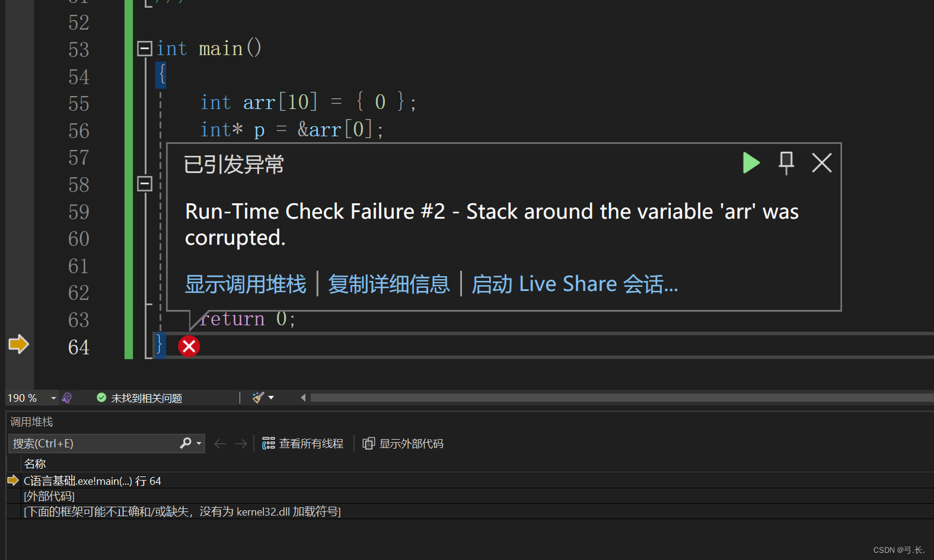Viewport: 934px width, 560px height.
Task: Collapse the code block at line 58
Action: pyautogui.click(x=145, y=184)
